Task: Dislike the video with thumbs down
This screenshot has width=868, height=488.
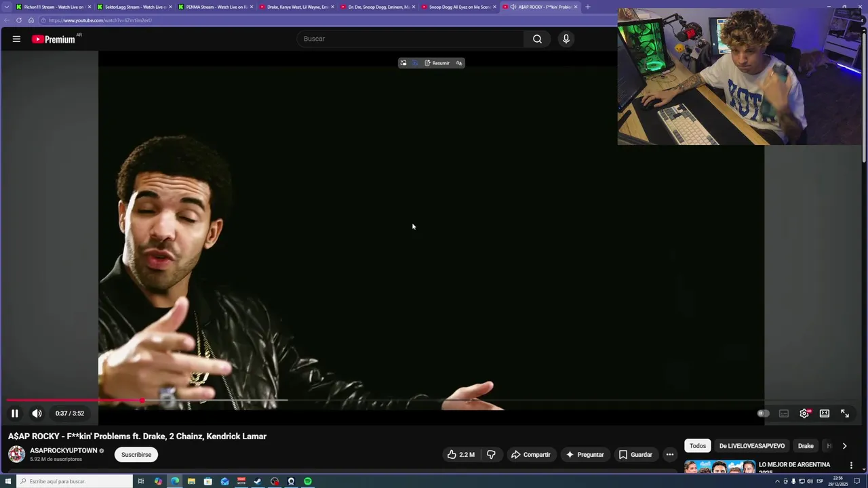Action: coord(491,455)
